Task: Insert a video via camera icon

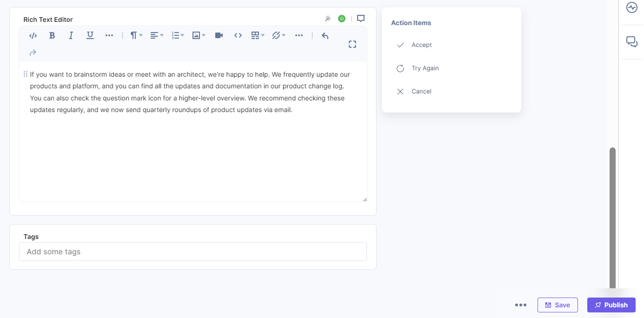Action: tap(219, 36)
